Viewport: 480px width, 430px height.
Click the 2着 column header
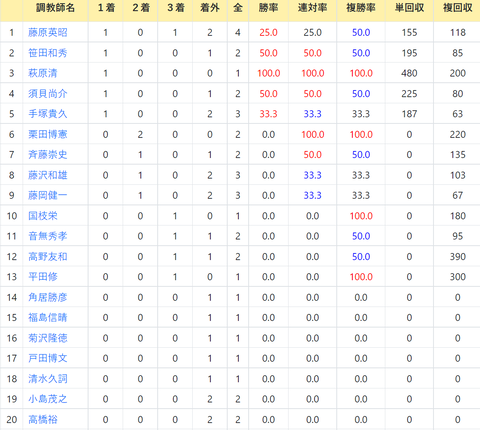coord(141,8)
